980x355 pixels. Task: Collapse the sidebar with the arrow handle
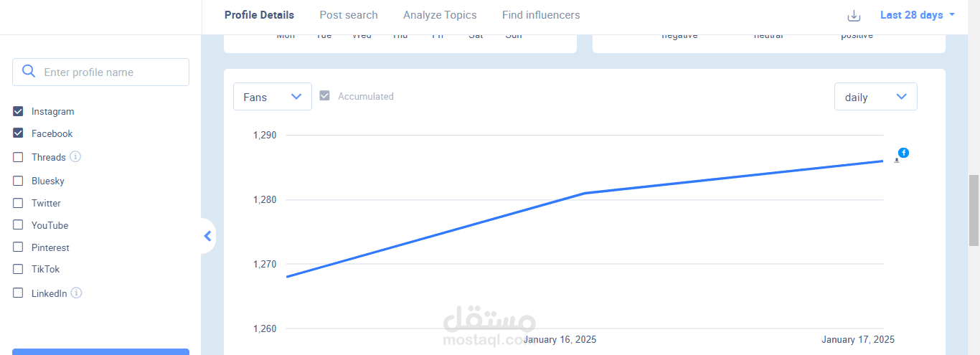pyautogui.click(x=208, y=236)
